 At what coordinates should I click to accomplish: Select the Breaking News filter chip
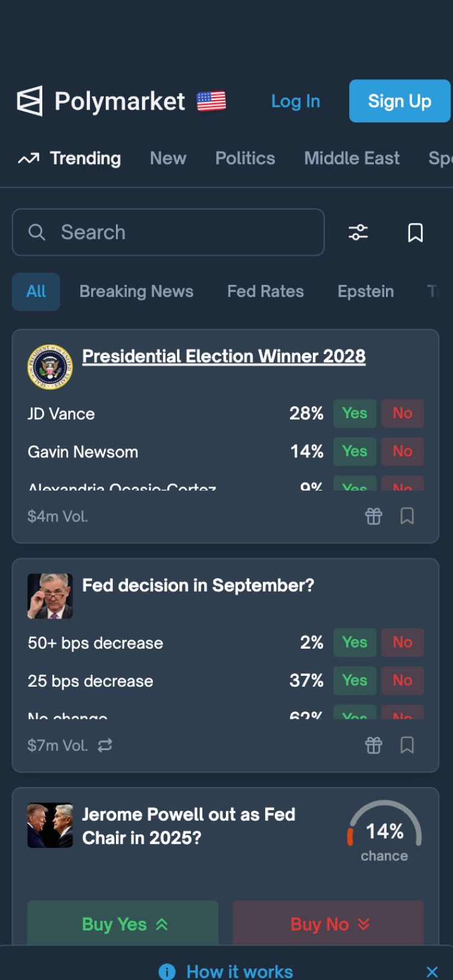137,291
